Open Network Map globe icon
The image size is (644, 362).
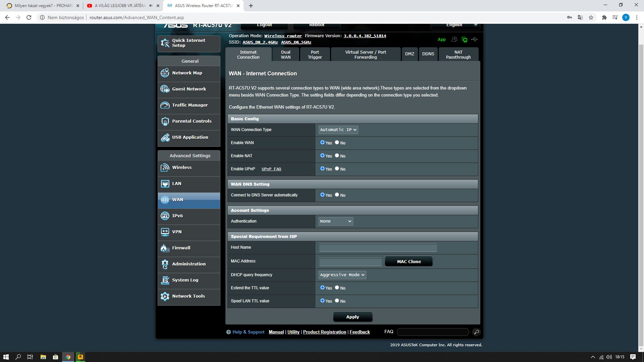point(165,73)
